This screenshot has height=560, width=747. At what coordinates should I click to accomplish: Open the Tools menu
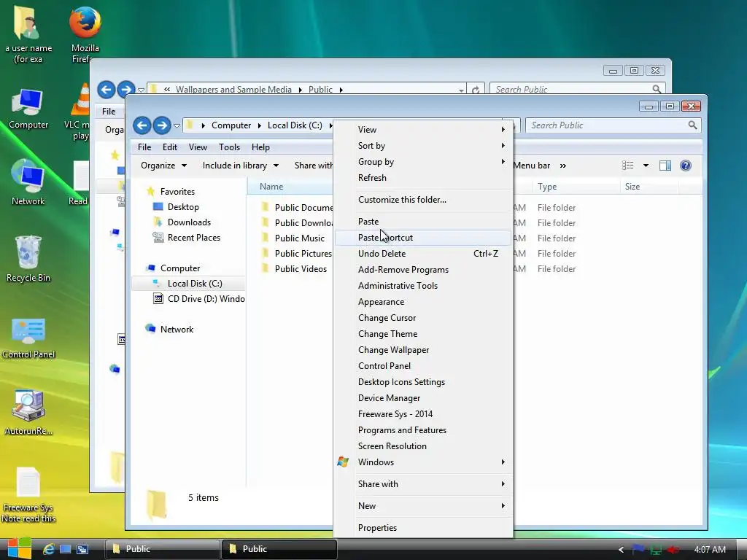[229, 147]
